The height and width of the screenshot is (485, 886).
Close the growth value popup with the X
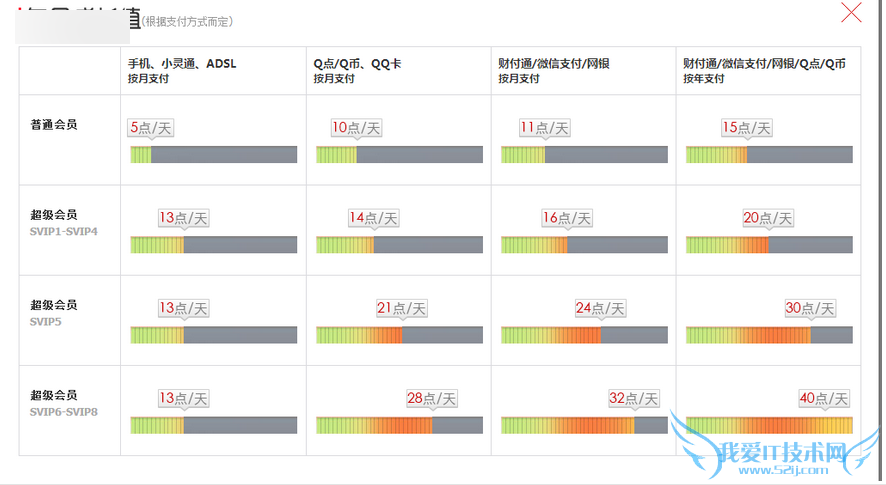coord(851,13)
